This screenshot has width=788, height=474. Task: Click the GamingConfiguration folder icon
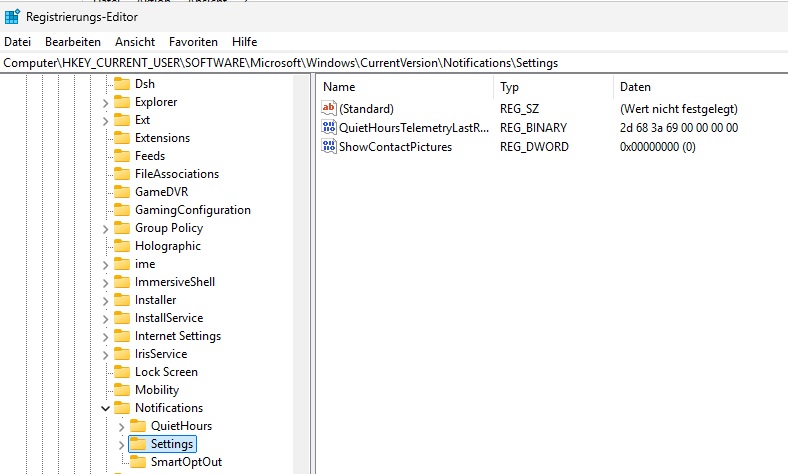(122, 210)
